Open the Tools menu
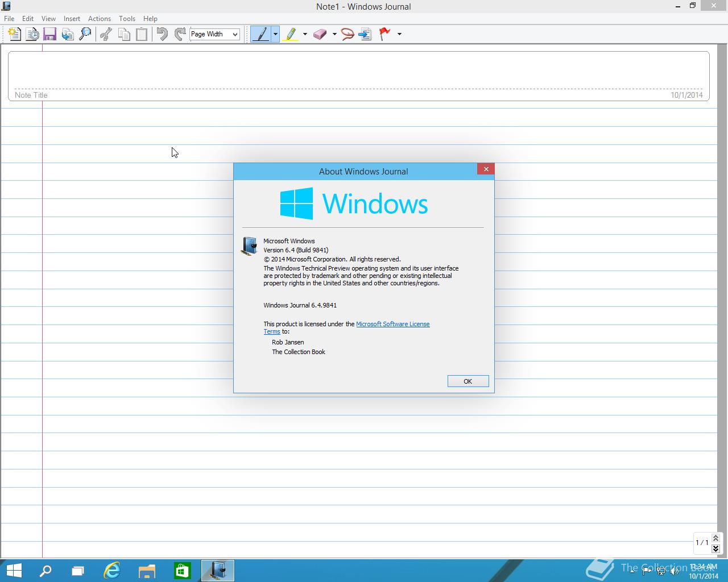Image resolution: width=728 pixels, height=582 pixels. coord(127,19)
